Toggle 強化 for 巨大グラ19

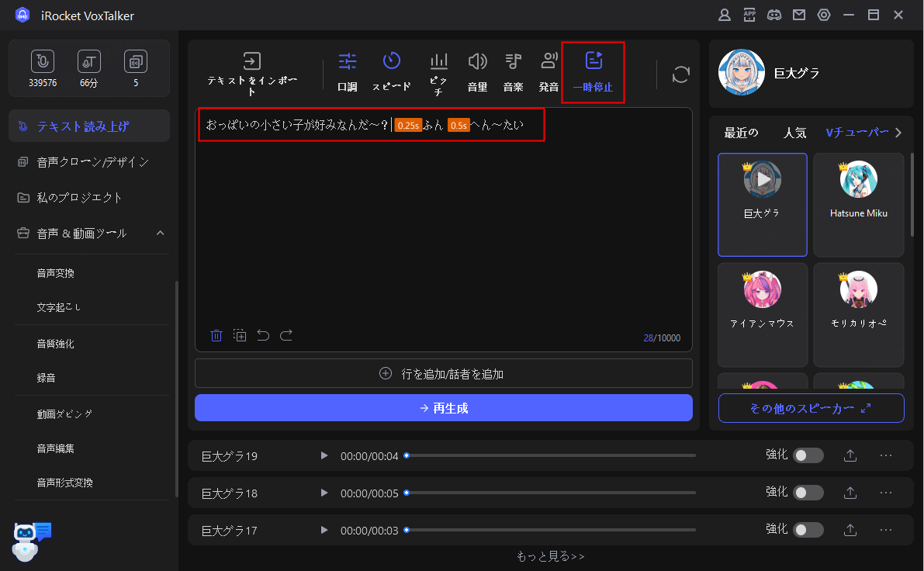[808, 455]
